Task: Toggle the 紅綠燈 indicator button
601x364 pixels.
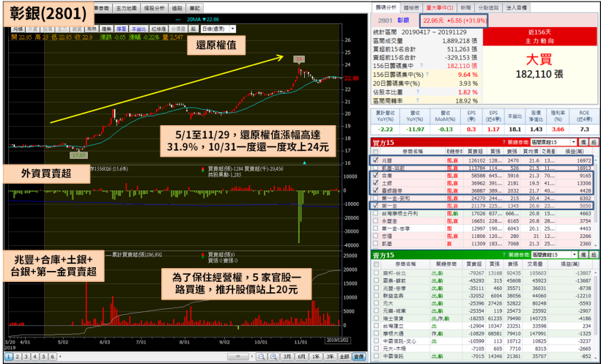Action: point(158,29)
